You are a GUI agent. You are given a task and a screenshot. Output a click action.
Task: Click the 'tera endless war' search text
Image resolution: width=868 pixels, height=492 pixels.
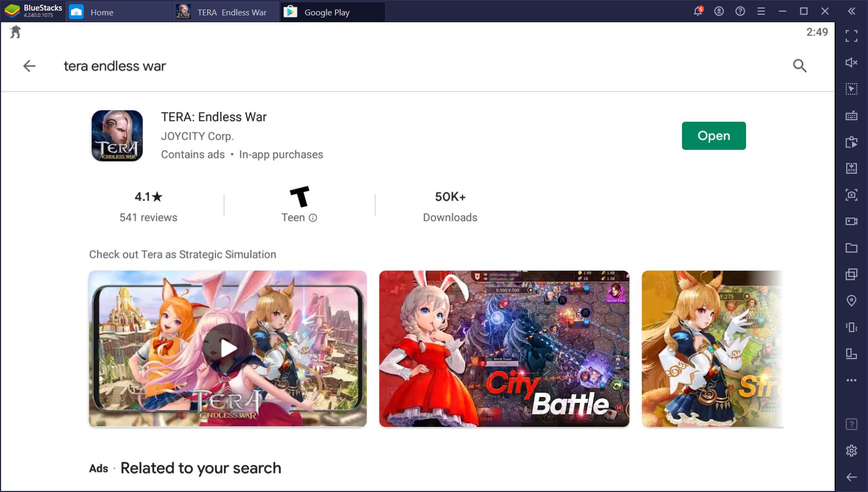click(x=114, y=66)
